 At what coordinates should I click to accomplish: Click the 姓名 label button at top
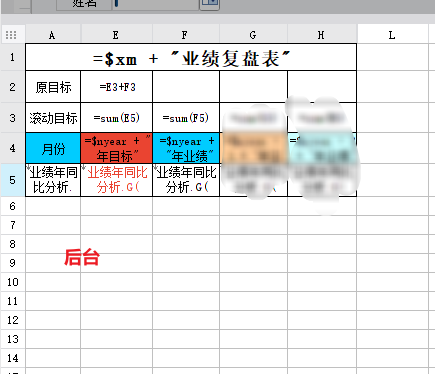[x=84, y=4]
